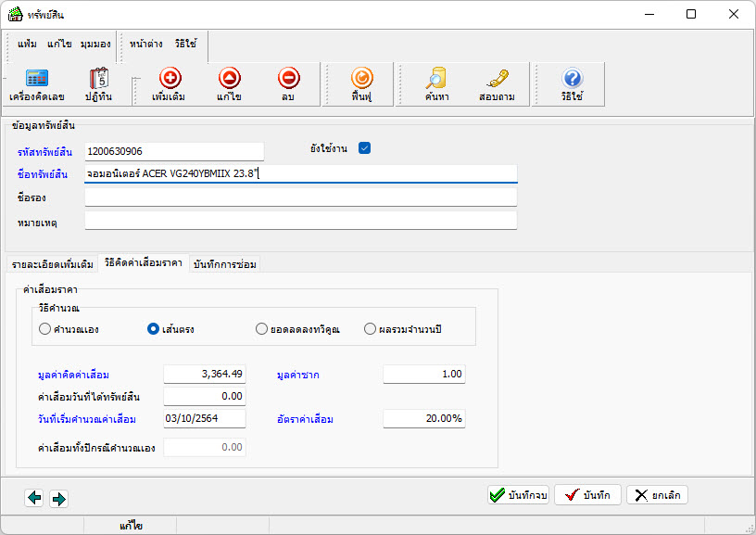This screenshot has width=756, height=535.
Task: Click the ยกเลิก cancel button
Action: point(659,494)
